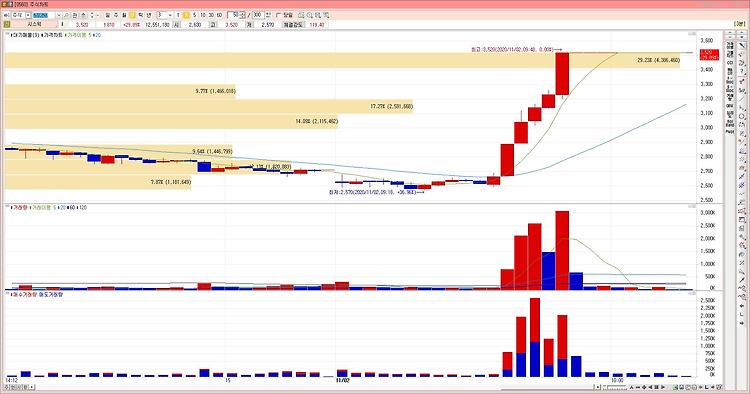Click the magnifier zoom icon in top toolbar
Viewport: 750px width, 394px height.
pos(309,15)
